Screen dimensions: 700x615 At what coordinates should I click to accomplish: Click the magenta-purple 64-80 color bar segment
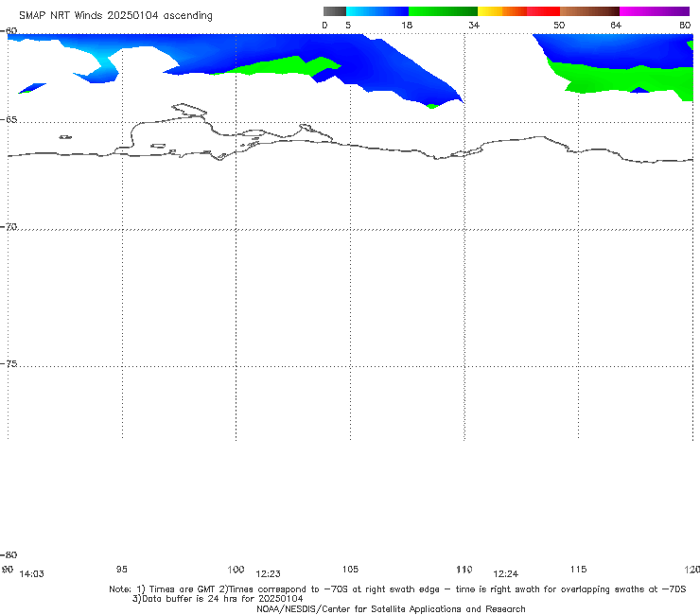click(x=655, y=11)
